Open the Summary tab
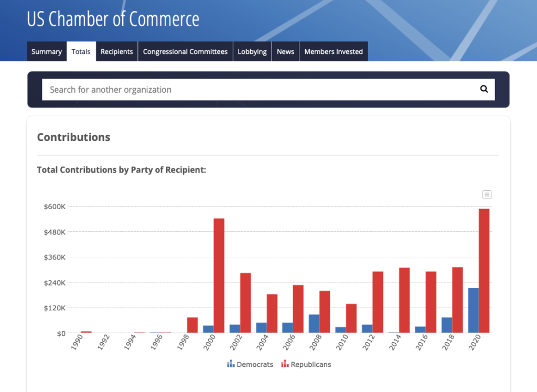537x392 pixels. coord(47,51)
